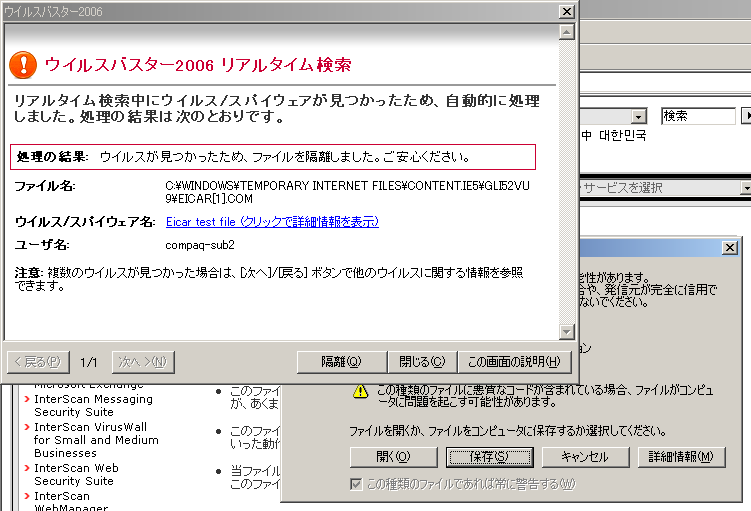Open この画面の説明(H) help button
Screen dimensions: 751x511
pos(514,362)
